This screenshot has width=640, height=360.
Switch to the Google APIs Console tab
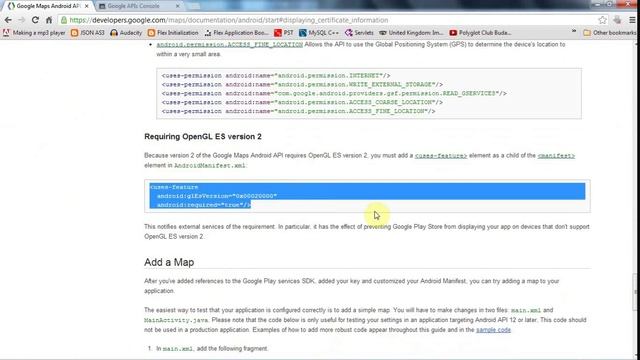click(x=139, y=6)
